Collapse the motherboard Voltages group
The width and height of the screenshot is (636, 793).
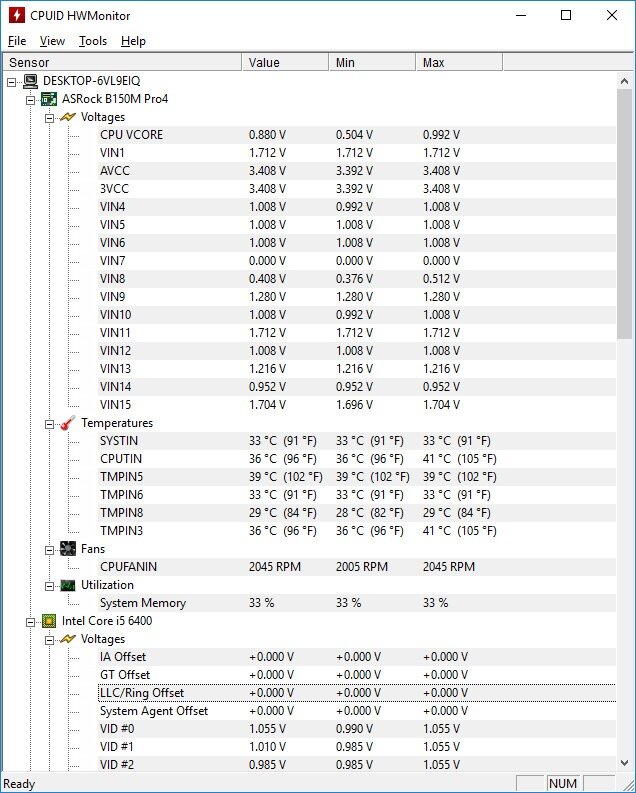pyautogui.click(x=50, y=118)
